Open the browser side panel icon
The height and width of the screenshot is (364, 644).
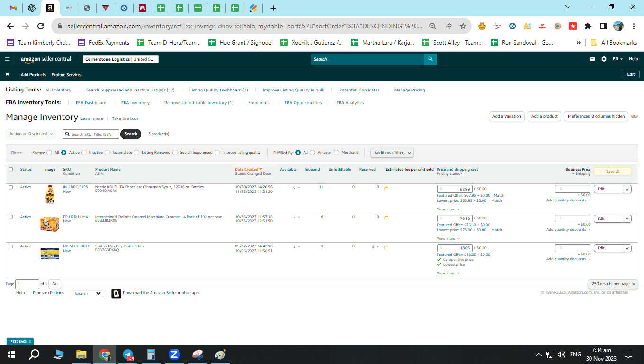click(603, 26)
